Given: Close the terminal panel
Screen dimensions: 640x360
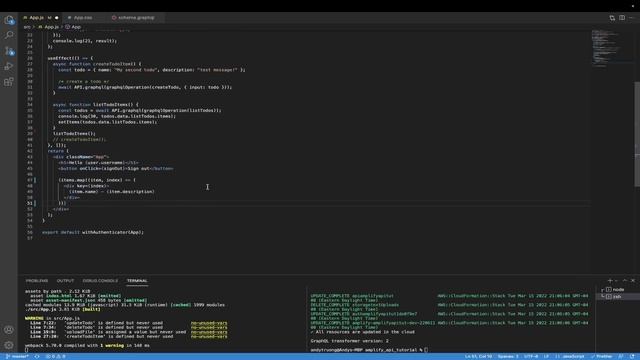Looking at the screenshot, I should (x=633, y=280).
